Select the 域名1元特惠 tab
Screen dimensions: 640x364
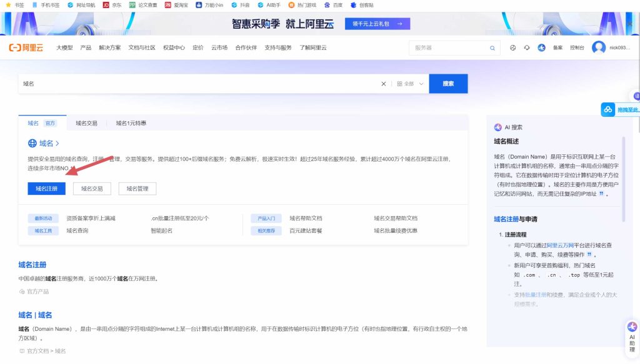point(131,124)
